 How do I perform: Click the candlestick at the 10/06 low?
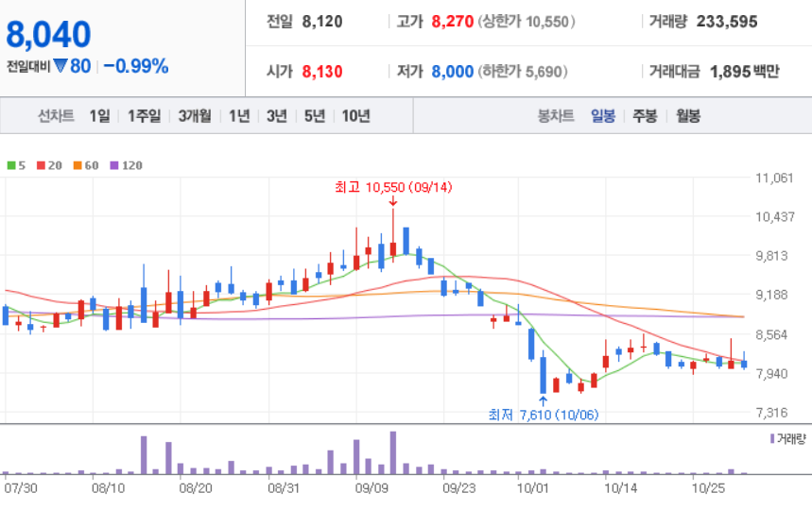coord(544,372)
